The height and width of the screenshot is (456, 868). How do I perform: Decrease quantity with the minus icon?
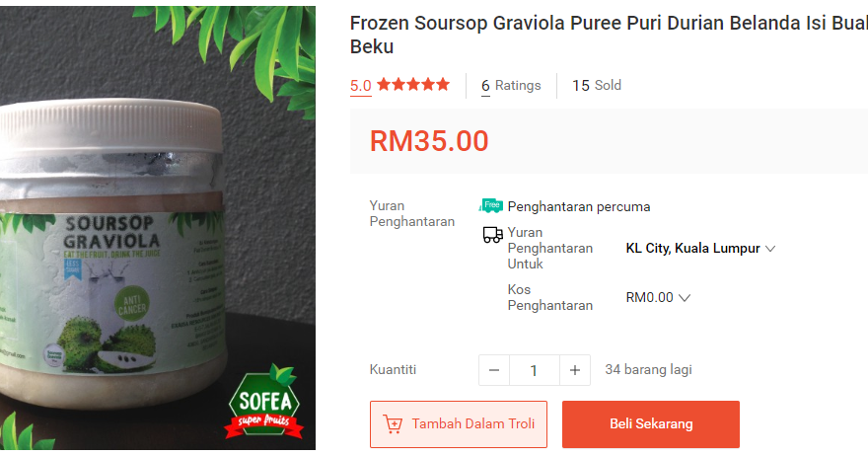[x=494, y=370]
